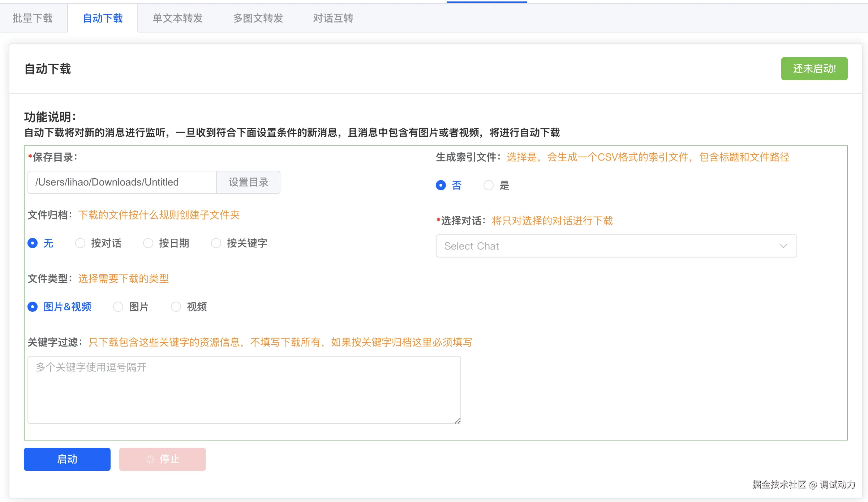The image size is (868, 502).
Task: Select 图片&视频 file type option
Action: [33, 307]
